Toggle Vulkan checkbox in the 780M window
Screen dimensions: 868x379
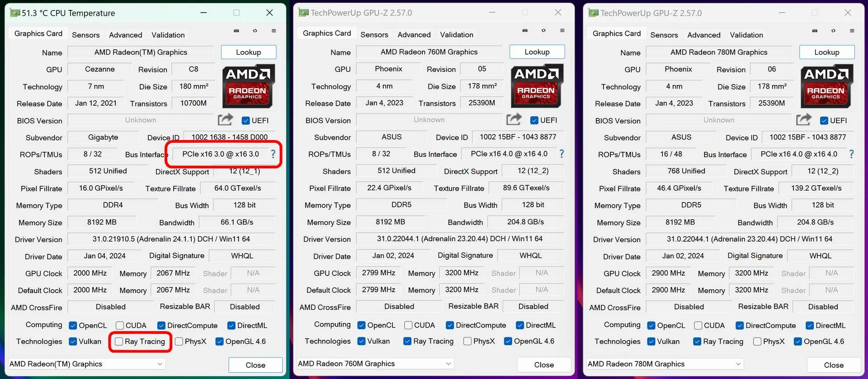(x=651, y=342)
